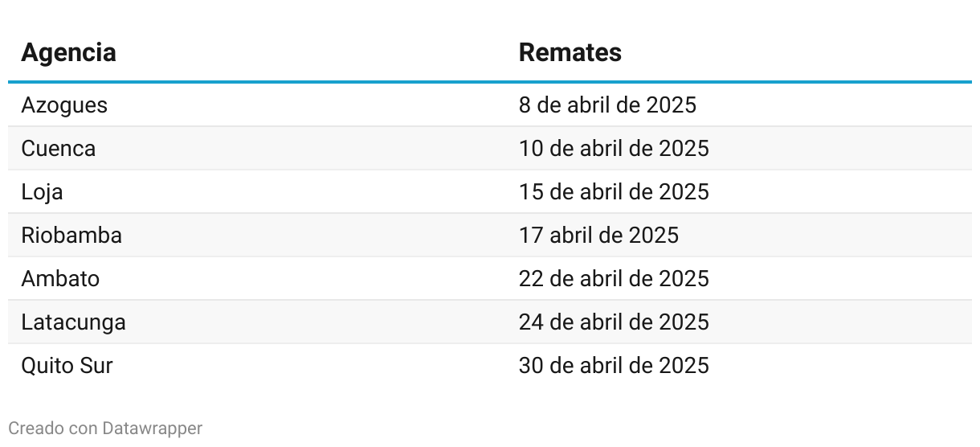Open the Creado con Datawrapper link
The height and width of the screenshot is (447, 980).
pos(105,429)
